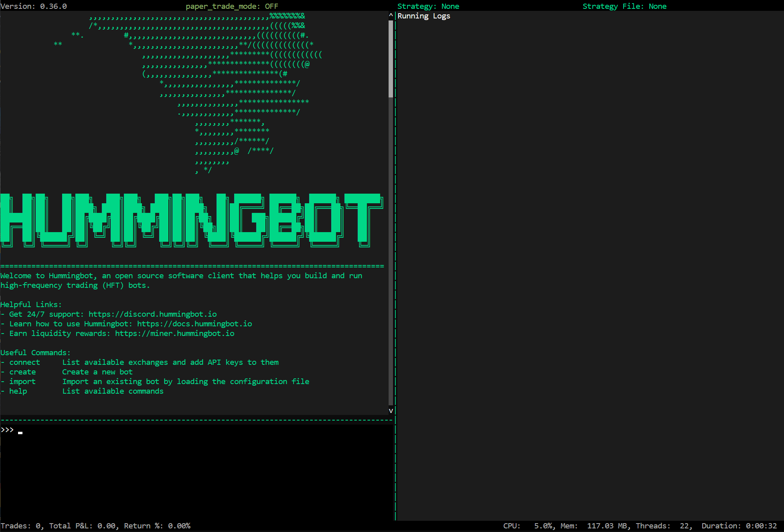Click the scroll-up arrow on the log pane

(x=391, y=15)
